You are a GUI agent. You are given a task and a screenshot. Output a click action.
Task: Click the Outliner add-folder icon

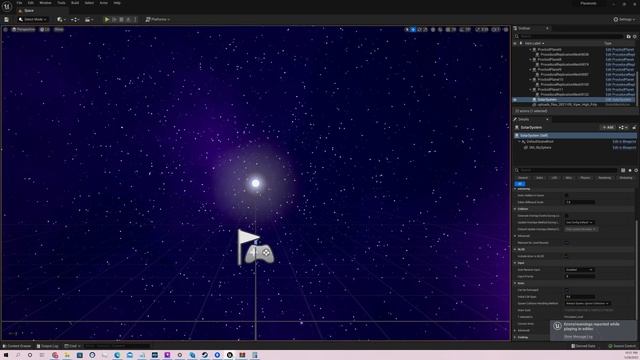pos(629,36)
